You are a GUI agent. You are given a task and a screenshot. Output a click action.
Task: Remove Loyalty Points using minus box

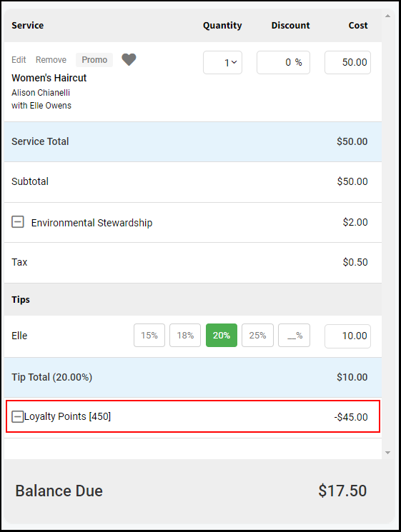18,416
